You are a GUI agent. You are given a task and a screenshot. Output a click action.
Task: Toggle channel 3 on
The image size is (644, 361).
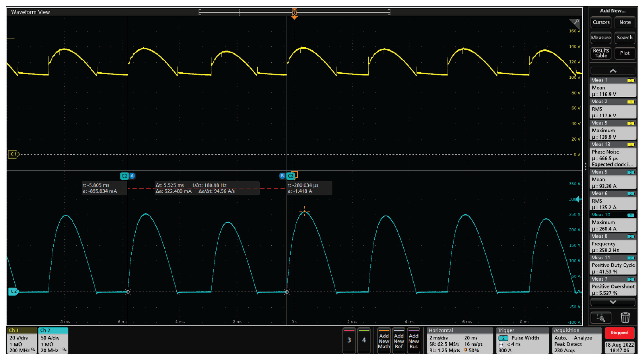point(349,340)
